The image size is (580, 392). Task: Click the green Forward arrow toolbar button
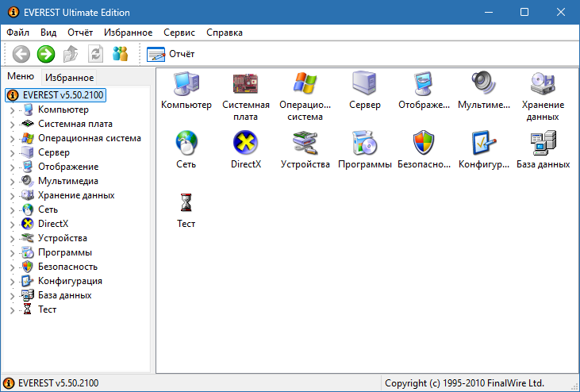(46, 54)
